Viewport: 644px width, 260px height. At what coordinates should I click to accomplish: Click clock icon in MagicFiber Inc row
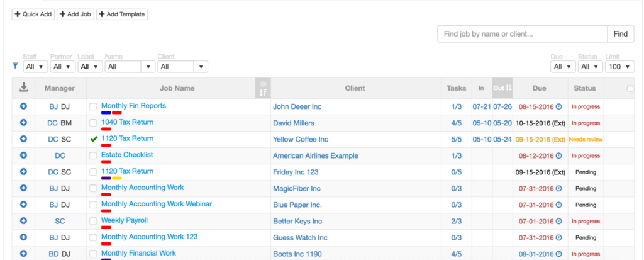point(558,188)
